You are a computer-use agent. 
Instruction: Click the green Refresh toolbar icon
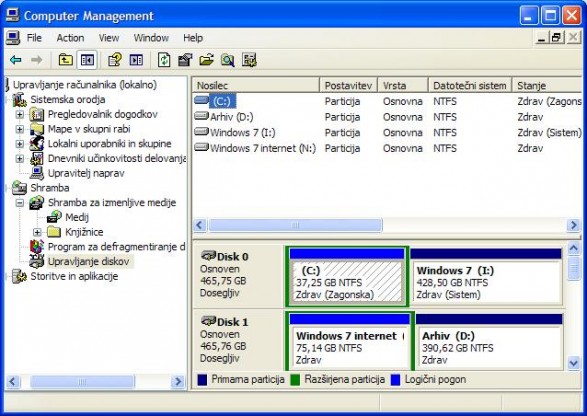164,60
